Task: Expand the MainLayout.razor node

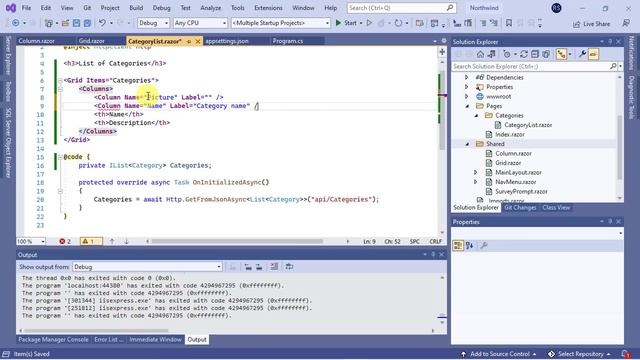Action: pos(476,172)
